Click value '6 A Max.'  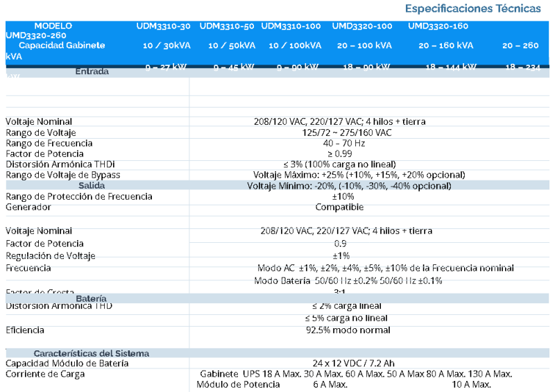(330, 385)
